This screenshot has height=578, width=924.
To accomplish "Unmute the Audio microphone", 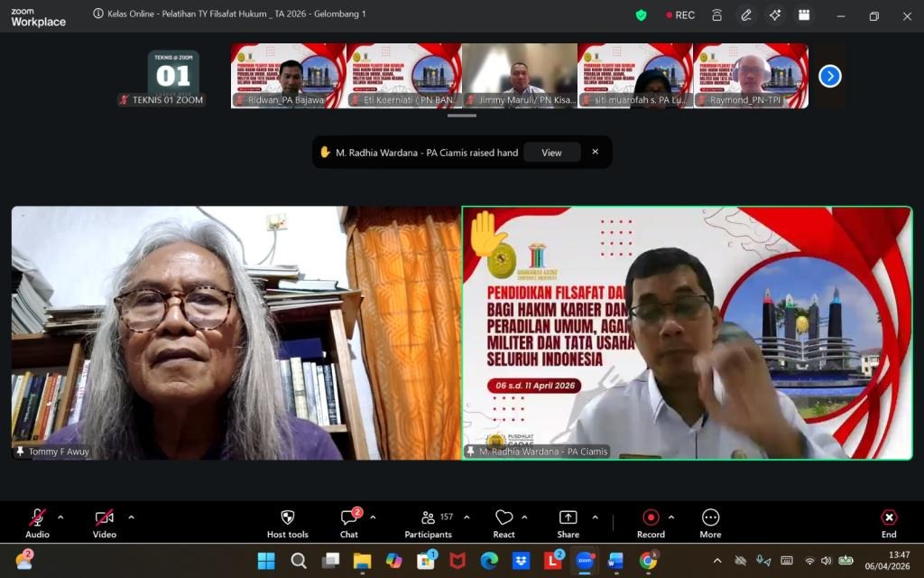I will [37, 517].
